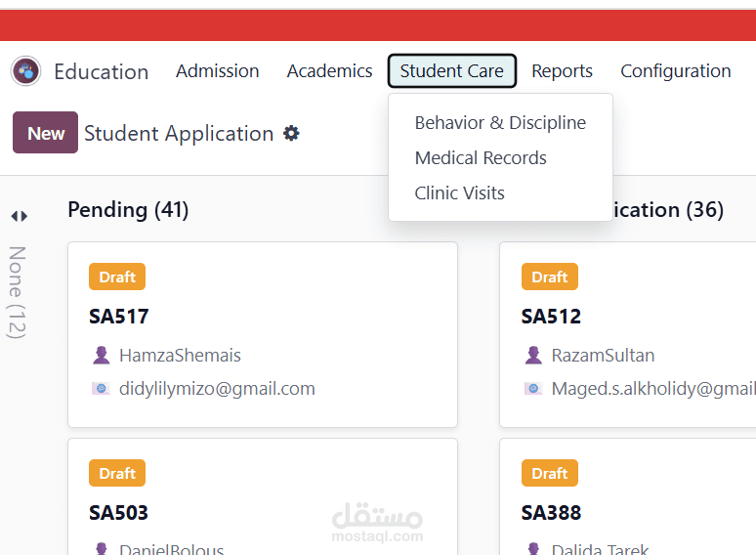This screenshot has height=555, width=756.
Task: Select Behavior & Discipline from the menu
Action: click(500, 122)
